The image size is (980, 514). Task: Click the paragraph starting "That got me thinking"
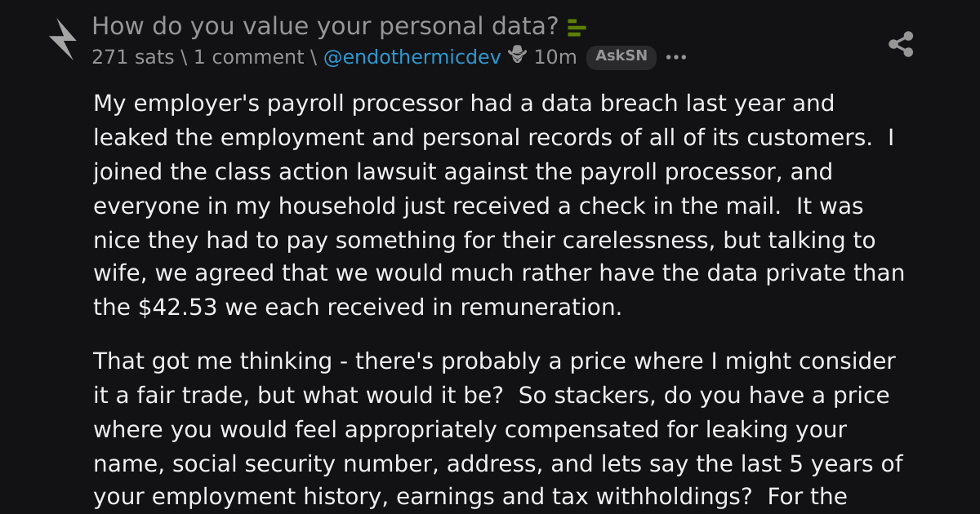[499, 428]
